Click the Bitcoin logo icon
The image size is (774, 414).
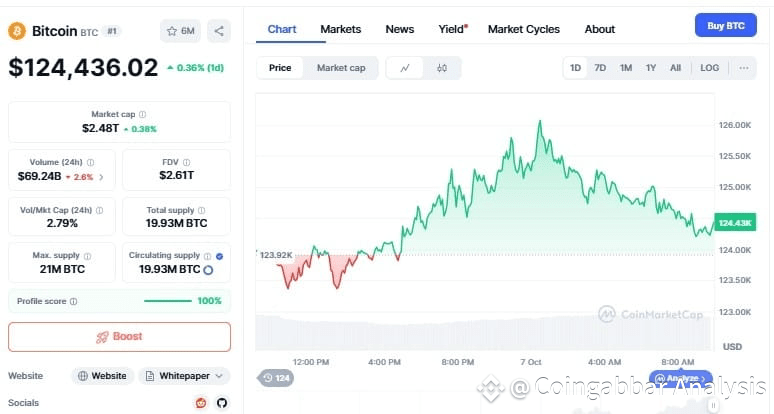(17, 31)
